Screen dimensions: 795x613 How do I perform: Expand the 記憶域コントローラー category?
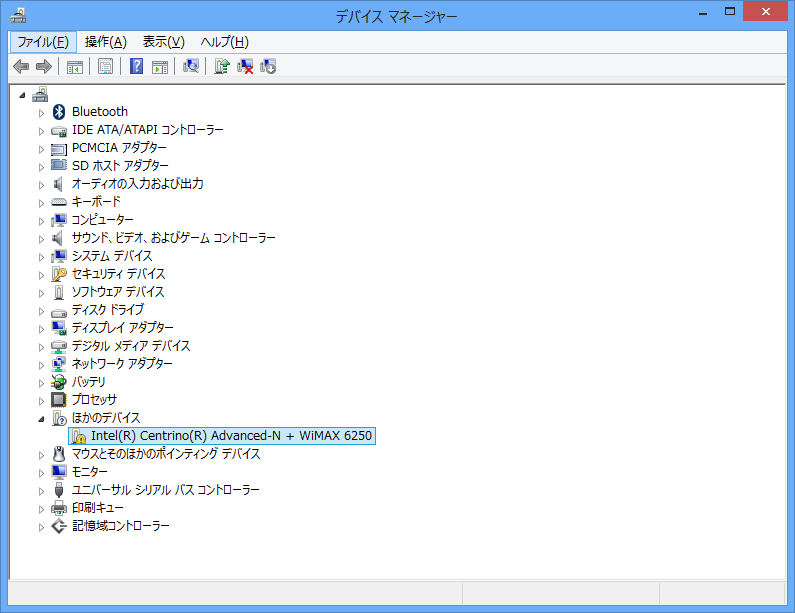(42, 527)
